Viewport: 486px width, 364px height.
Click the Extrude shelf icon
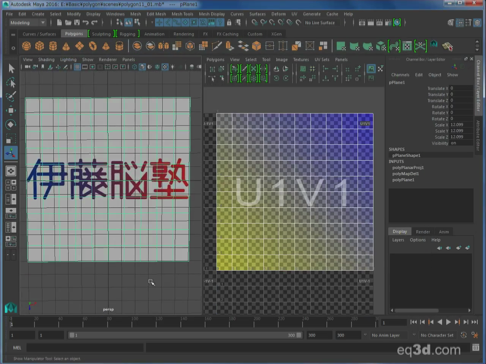coord(230,46)
